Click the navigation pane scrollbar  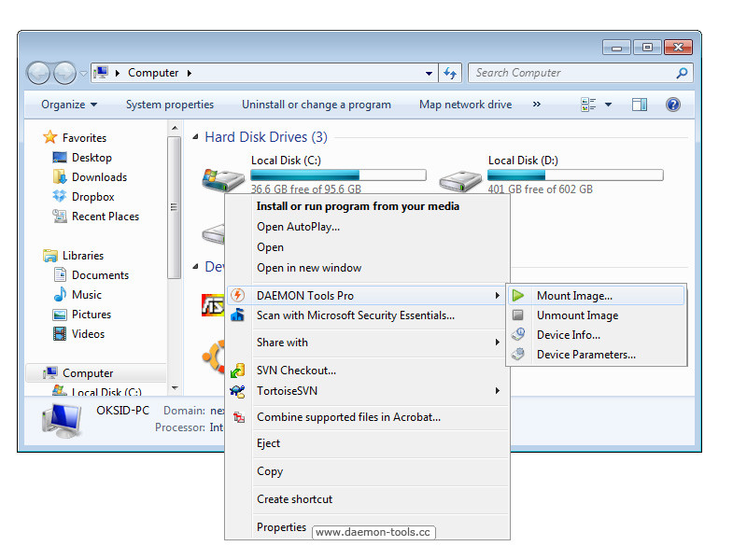click(x=174, y=206)
